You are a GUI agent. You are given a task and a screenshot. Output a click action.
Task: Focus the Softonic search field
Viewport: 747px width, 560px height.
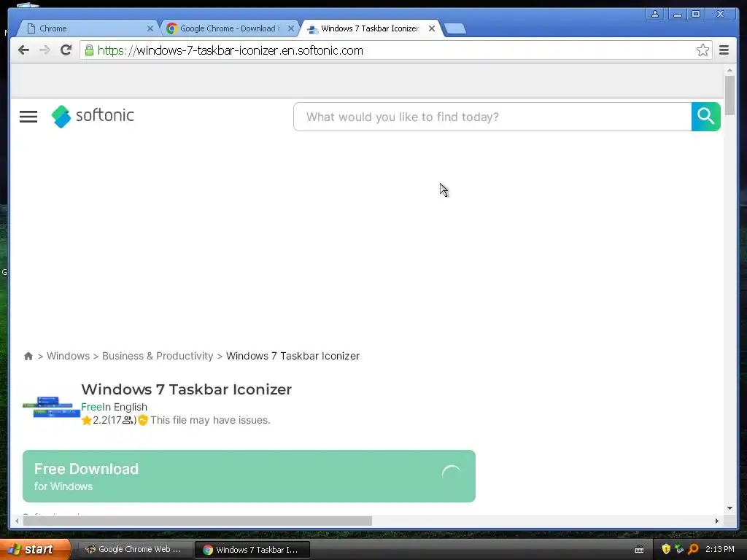(492, 117)
